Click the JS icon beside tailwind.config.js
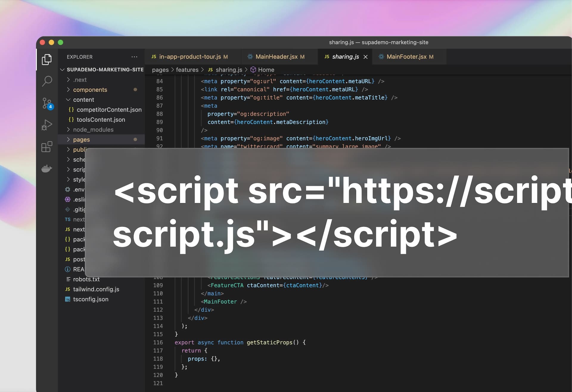 pyautogui.click(x=68, y=289)
